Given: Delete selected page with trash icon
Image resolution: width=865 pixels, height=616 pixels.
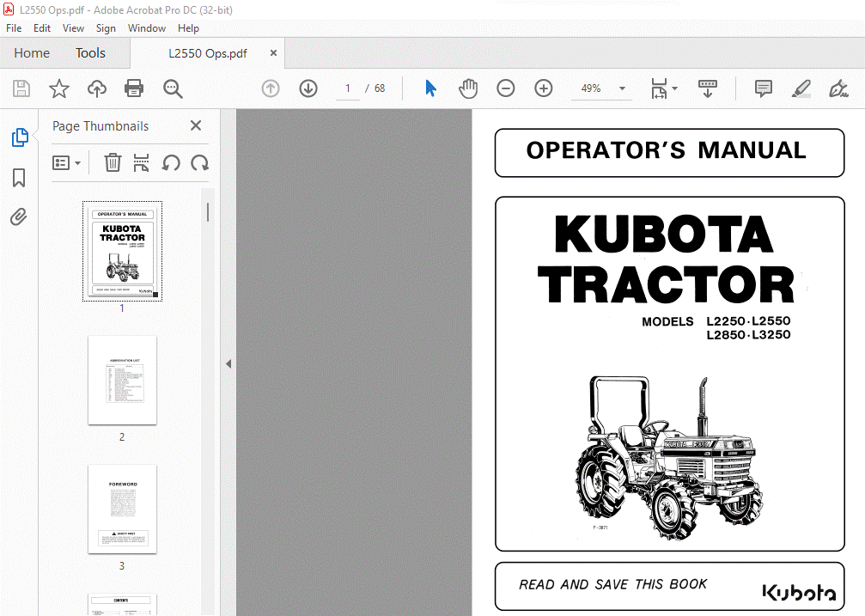Looking at the screenshot, I should [x=113, y=163].
